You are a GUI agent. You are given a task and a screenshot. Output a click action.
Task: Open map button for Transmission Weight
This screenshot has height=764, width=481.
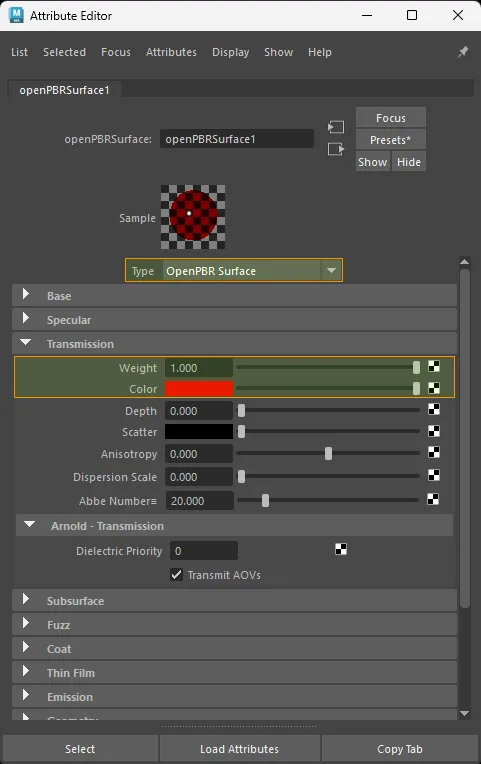[x=434, y=366]
